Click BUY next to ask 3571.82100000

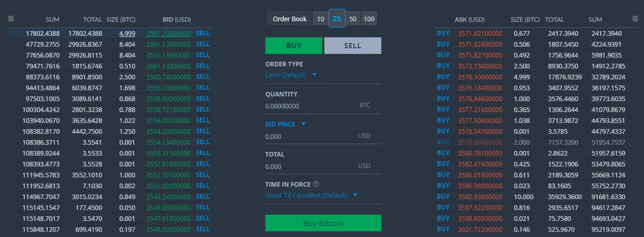[x=443, y=33]
